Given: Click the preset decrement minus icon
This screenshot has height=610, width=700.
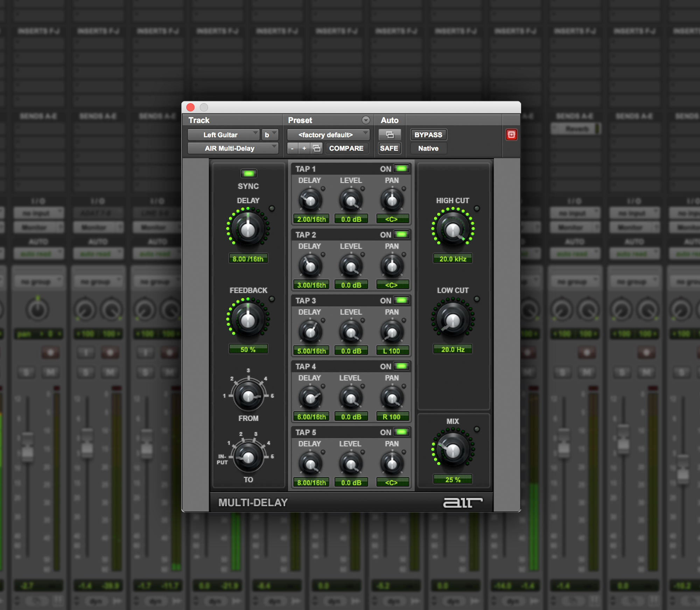Looking at the screenshot, I should [292, 148].
